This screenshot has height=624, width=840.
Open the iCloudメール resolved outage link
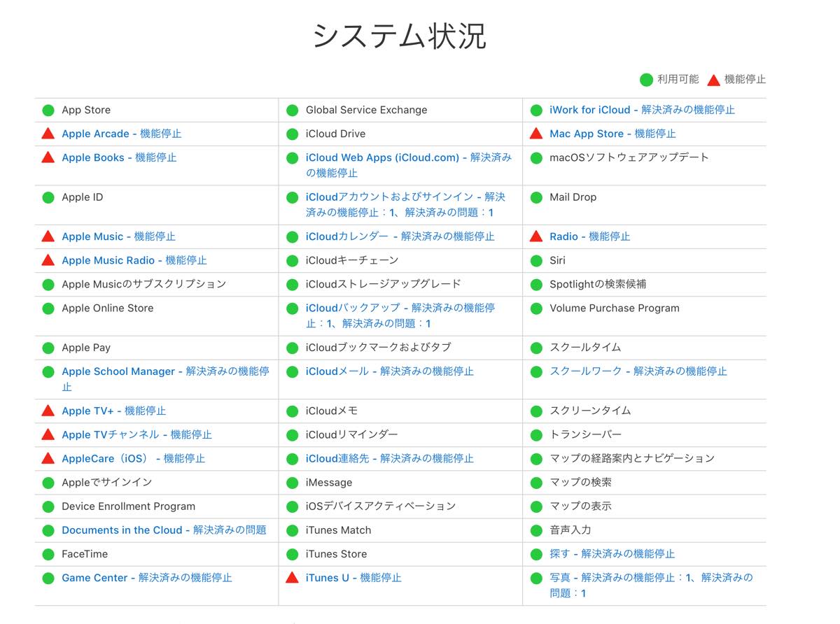click(390, 371)
